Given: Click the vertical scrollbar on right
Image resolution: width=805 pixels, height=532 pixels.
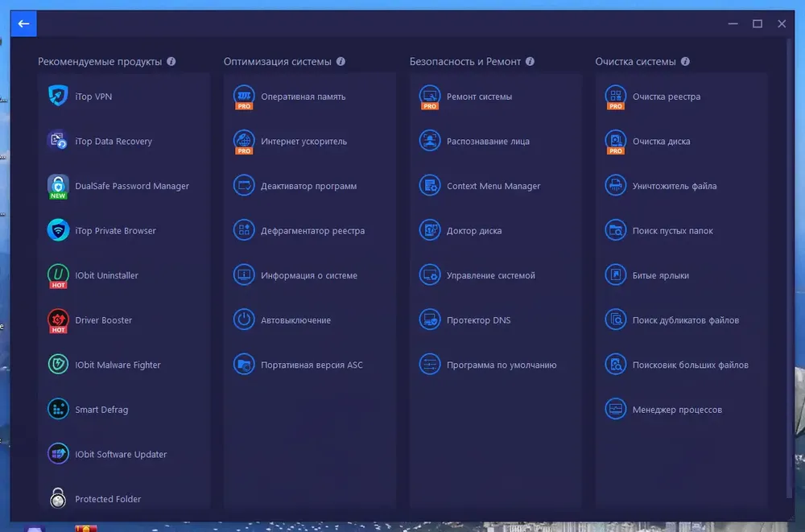Looking at the screenshot, I should (790, 267).
